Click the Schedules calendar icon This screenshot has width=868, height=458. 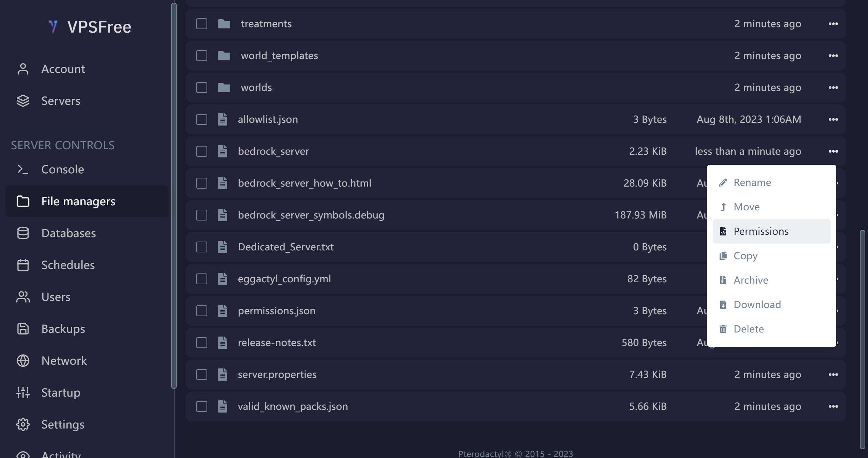(x=23, y=265)
